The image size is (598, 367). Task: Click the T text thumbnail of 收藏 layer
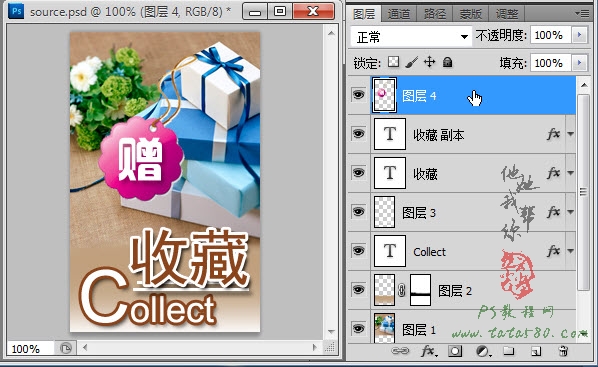(x=390, y=173)
